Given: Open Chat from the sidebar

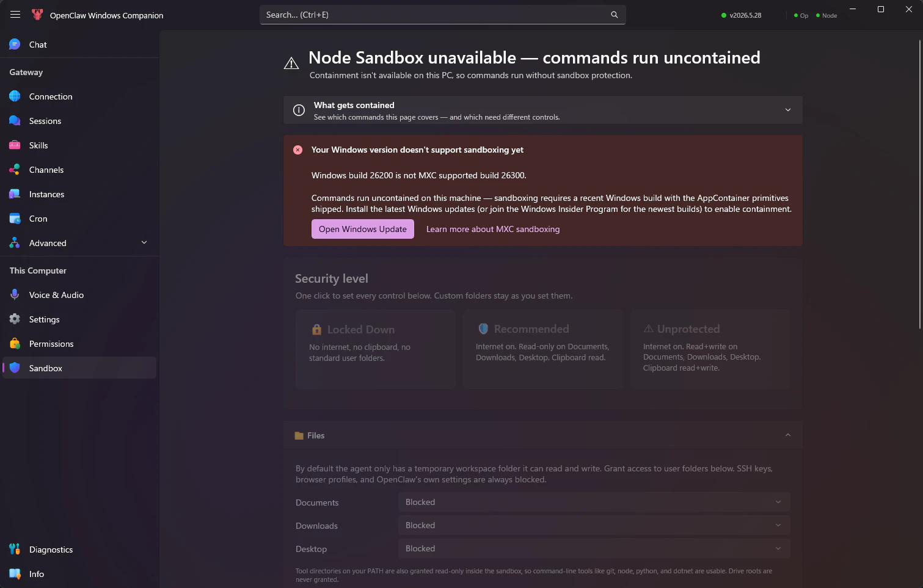Looking at the screenshot, I should (x=79, y=45).
